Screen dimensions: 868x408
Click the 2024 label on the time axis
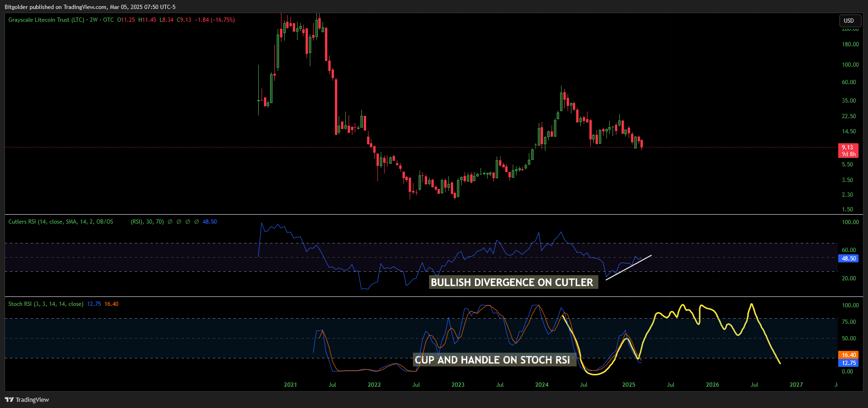(x=542, y=385)
